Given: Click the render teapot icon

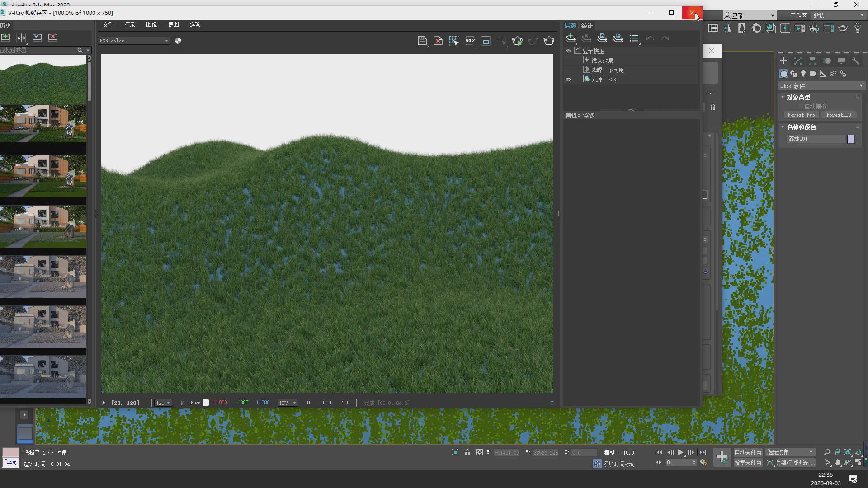Looking at the screenshot, I should coord(549,41).
